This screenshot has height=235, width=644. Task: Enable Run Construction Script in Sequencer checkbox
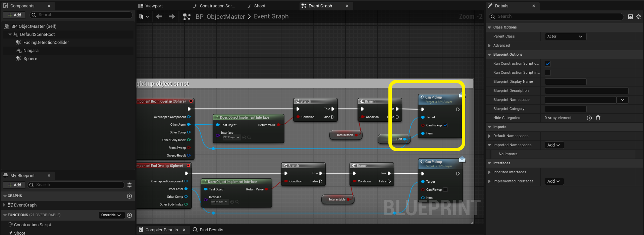click(548, 73)
